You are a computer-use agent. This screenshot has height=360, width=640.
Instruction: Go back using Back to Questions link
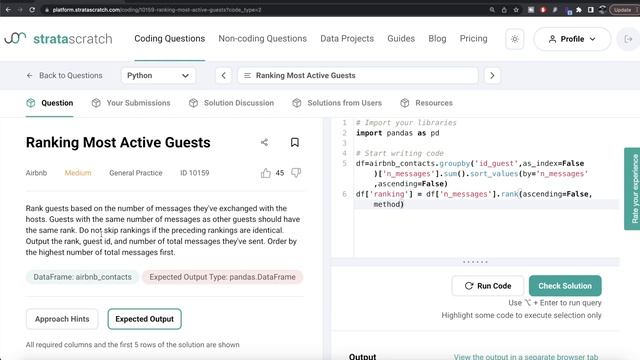tap(64, 76)
